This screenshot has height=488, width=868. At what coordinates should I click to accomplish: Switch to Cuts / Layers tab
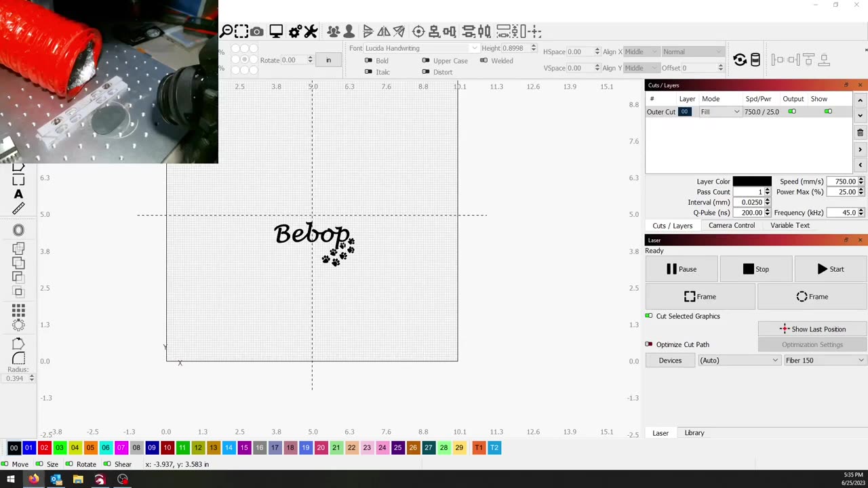[x=672, y=226]
